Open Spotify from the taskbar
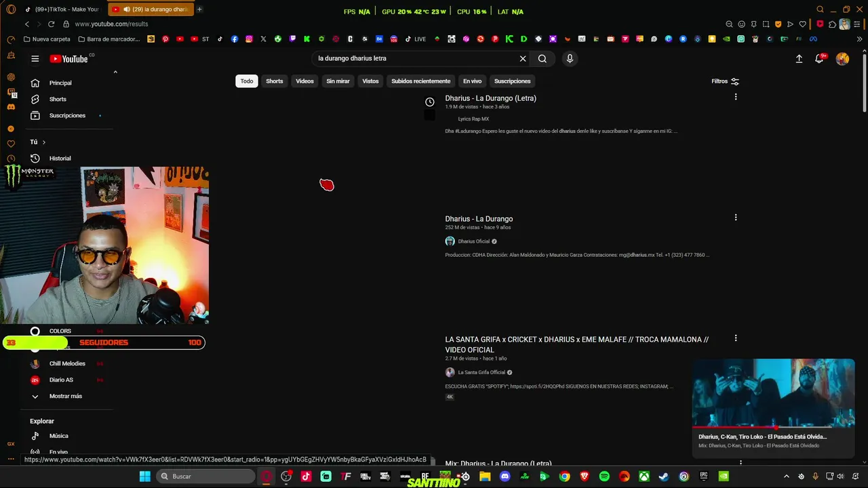The width and height of the screenshot is (868, 488). (x=604, y=476)
